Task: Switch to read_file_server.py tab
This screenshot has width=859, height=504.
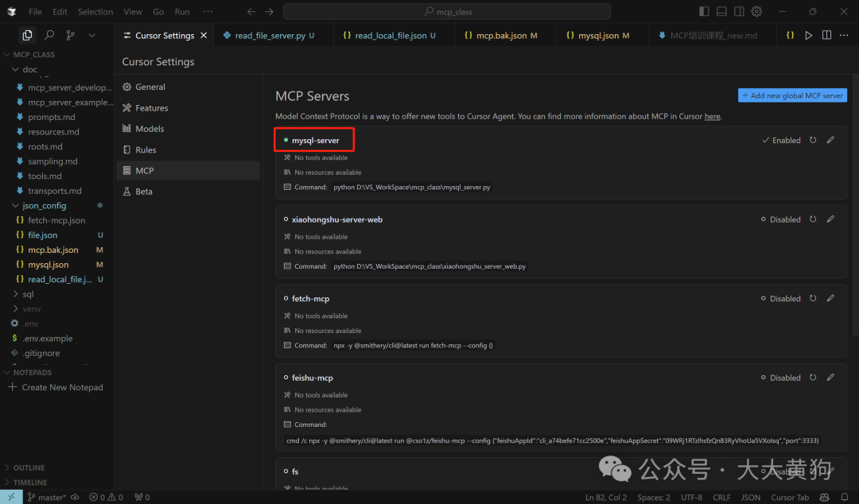Action: [269, 36]
